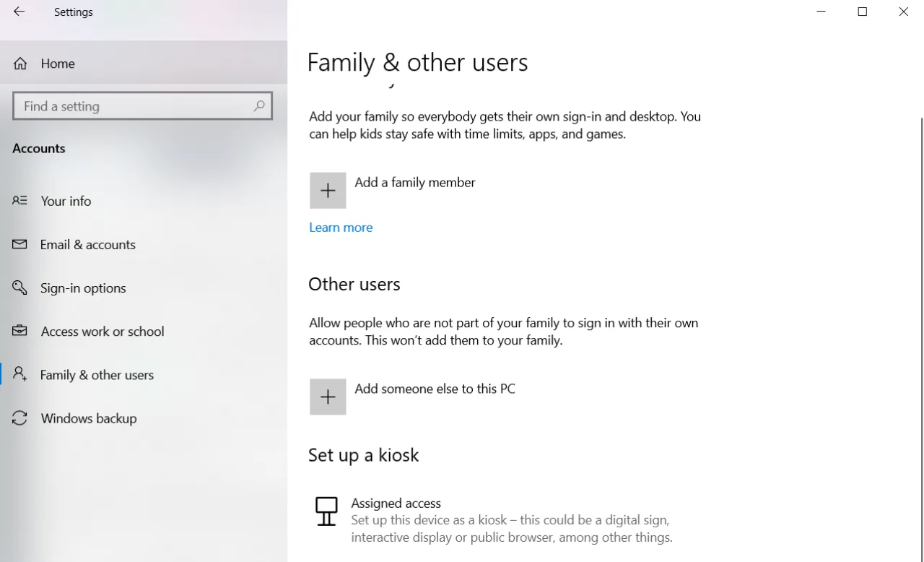Image resolution: width=924 pixels, height=562 pixels.
Task: Click the Access work or school briefcase icon
Action: [x=19, y=331]
